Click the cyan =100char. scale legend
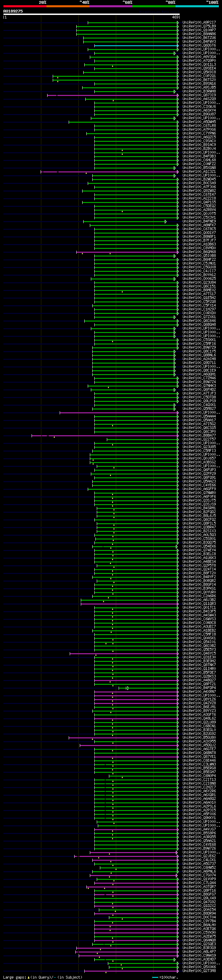222x980 pixels. [x=165, y=977]
